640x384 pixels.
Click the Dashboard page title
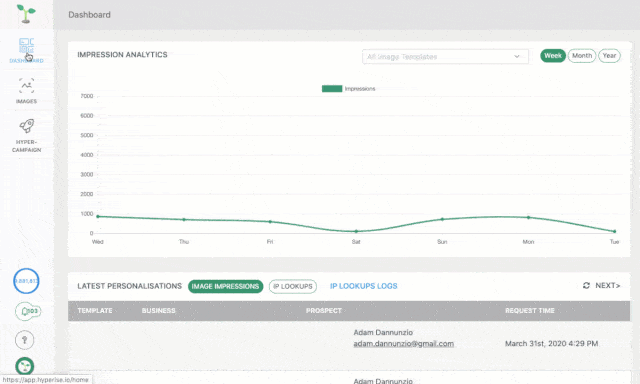point(89,15)
